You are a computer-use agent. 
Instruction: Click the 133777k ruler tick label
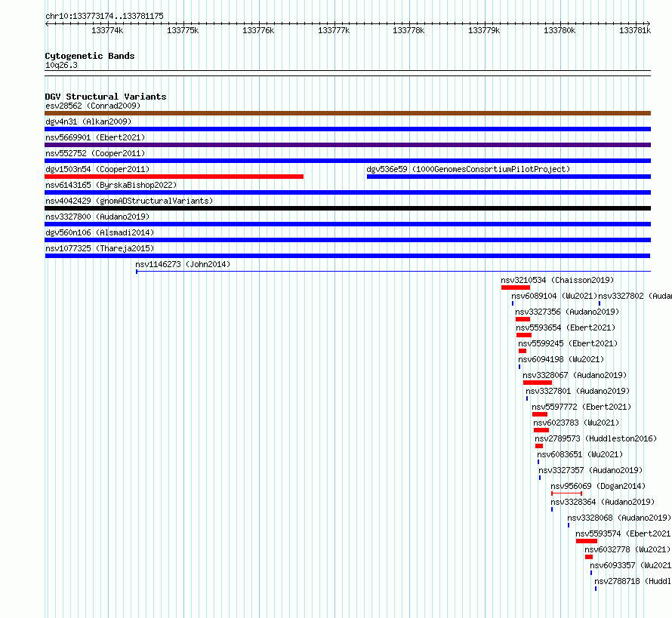coord(334,30)
